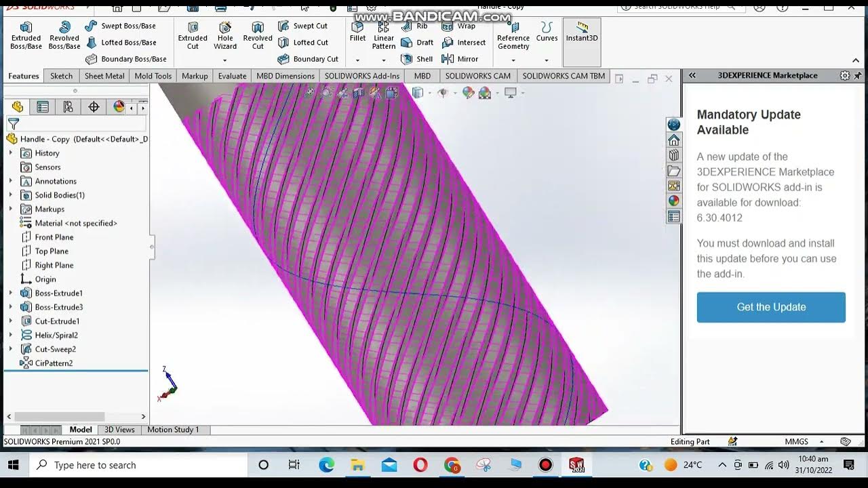Click the Rib tool
The width and height of the screenshot is (868, 488).
pyautogui.click(x=414, y=26)
